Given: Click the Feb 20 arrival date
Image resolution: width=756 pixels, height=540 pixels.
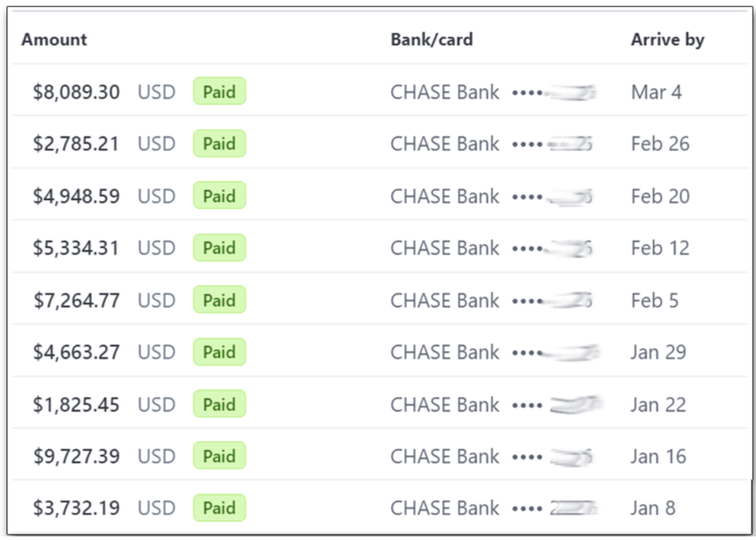Looking at the screenshot, I should point(660,196).
